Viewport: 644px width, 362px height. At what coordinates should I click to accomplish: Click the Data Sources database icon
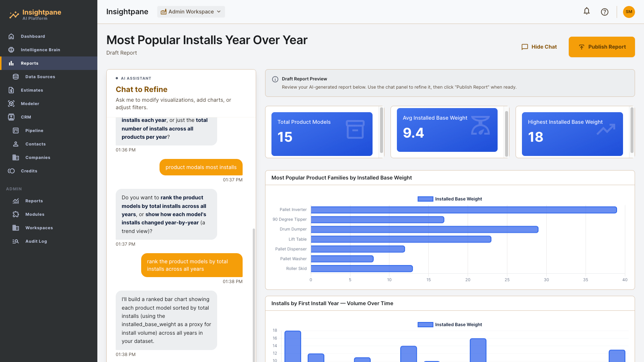pyautogui.click(x=16, y=77)
